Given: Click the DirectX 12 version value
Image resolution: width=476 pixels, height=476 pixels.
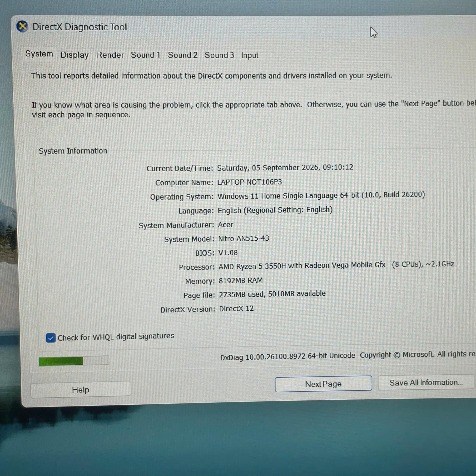Looking at the screenshot, I should pos(236,308).
